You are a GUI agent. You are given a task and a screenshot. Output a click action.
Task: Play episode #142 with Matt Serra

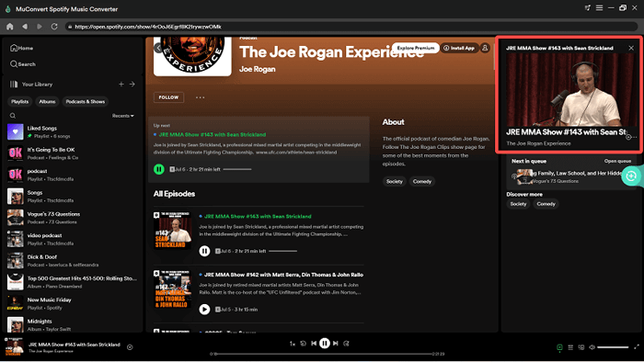click(204, 309)
